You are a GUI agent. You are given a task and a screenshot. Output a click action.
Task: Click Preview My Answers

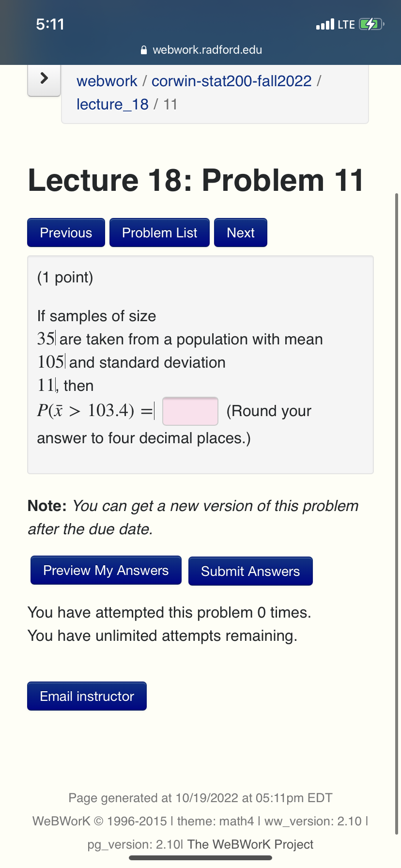click(x=106, y=570)
